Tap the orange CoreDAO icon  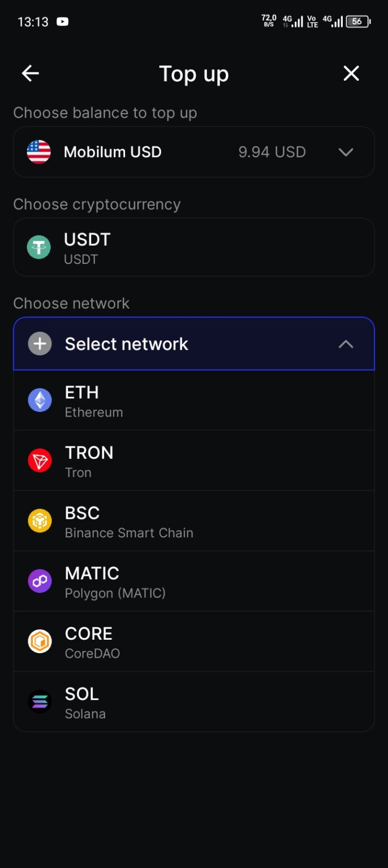point(40,641)
